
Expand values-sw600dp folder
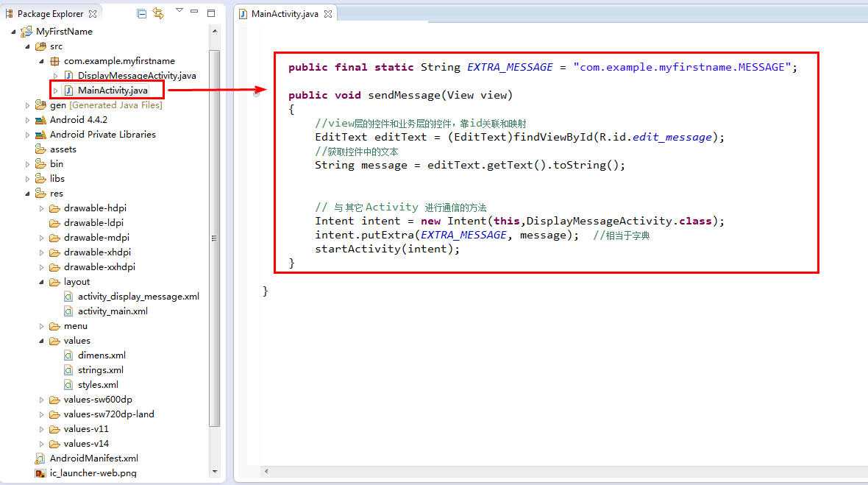pos(41,400)
